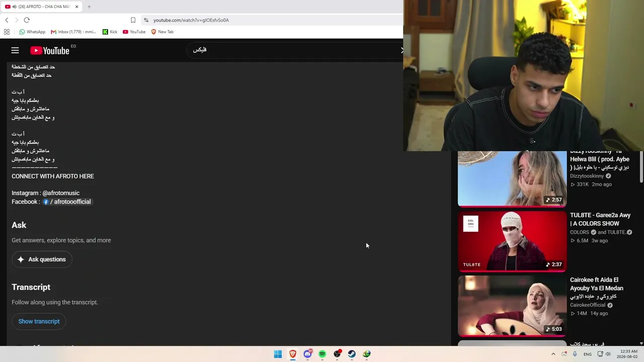The image size is (644, 362).
Task: Open the YouTube guide hamburger menu
Action: pos(15,50)
